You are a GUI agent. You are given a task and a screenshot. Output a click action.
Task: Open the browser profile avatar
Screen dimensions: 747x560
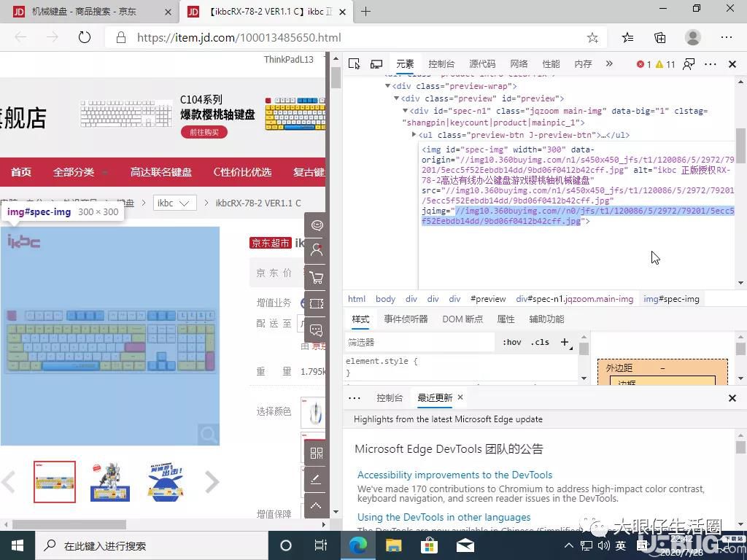(693, 37)
